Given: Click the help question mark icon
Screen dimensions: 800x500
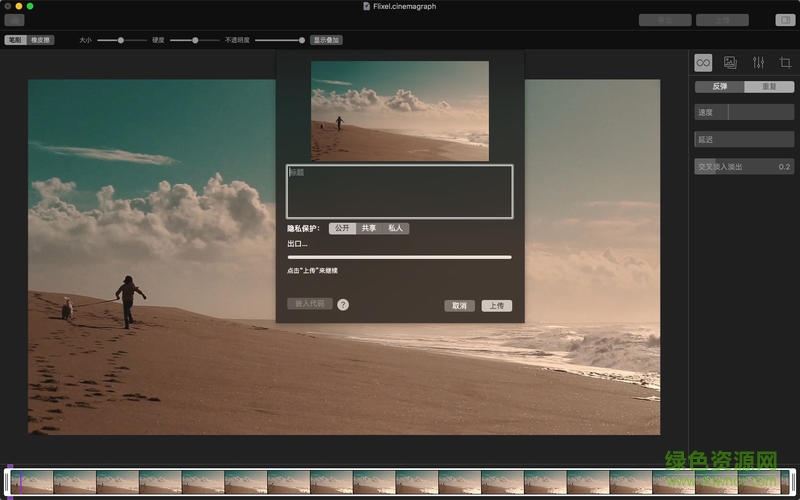Looking at the screenshot, I should 343,304.
